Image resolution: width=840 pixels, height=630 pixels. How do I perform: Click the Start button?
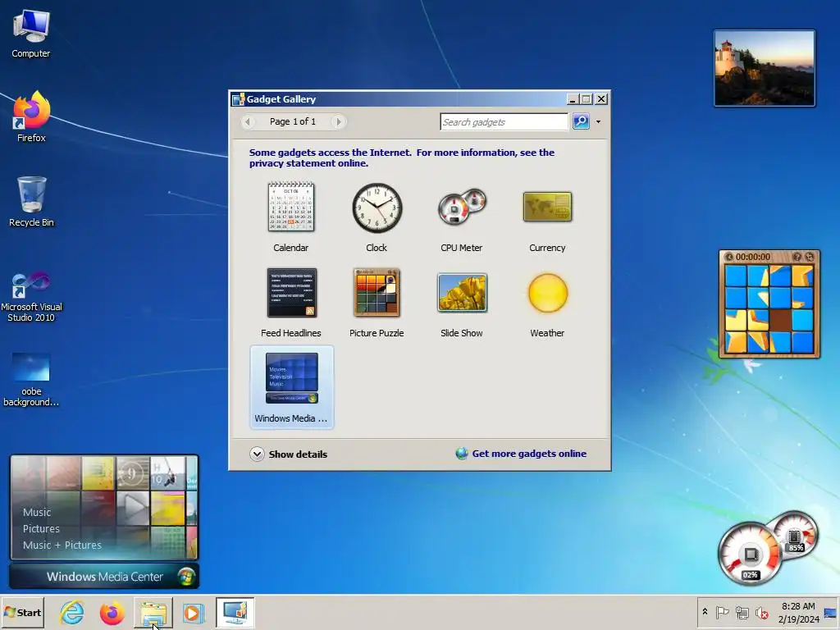coord(22,612)
